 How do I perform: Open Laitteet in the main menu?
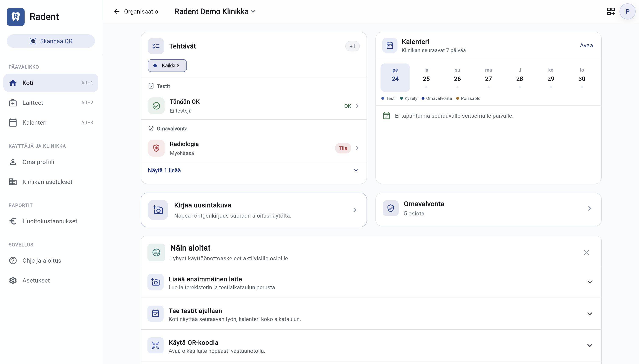click(51, 103)
